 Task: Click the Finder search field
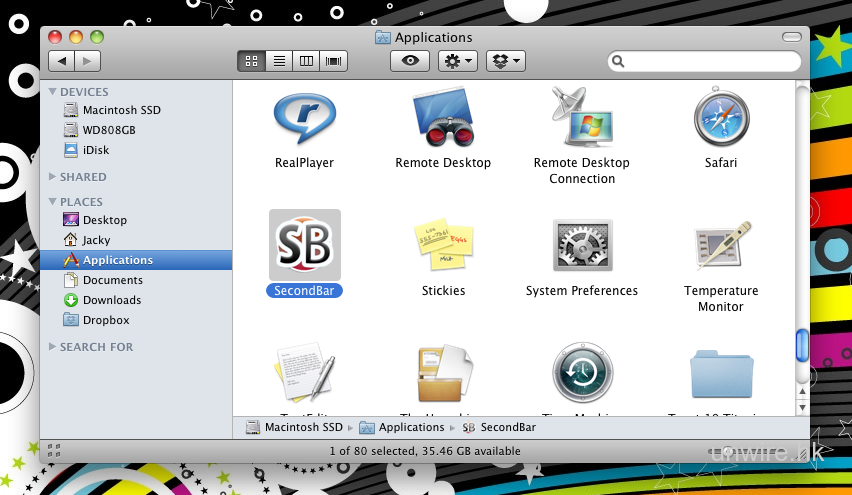pyautogui.click(x=711, y=61)
